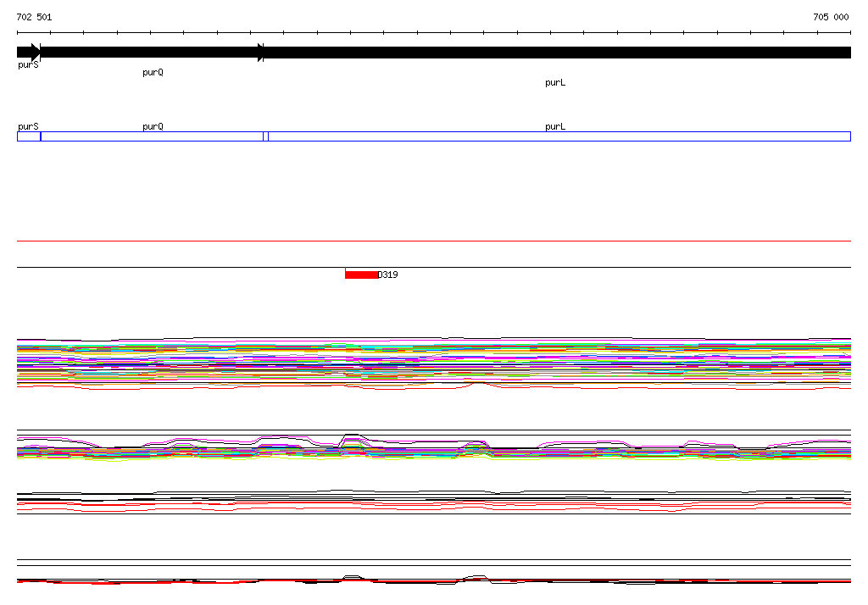
Task: Click the purQ label under black track
Action: click(x=153, y=73)
